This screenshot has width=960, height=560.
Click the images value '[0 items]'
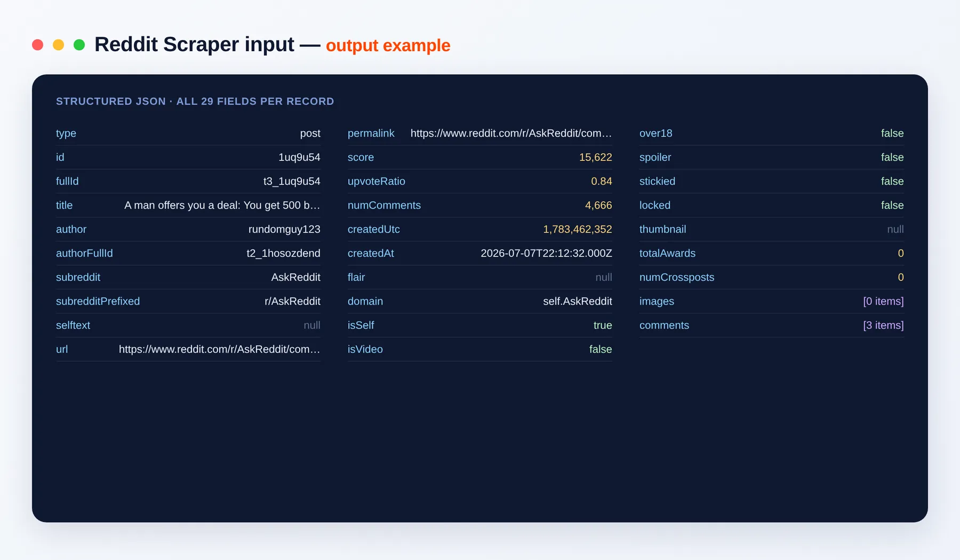click(x=883, y=301)
